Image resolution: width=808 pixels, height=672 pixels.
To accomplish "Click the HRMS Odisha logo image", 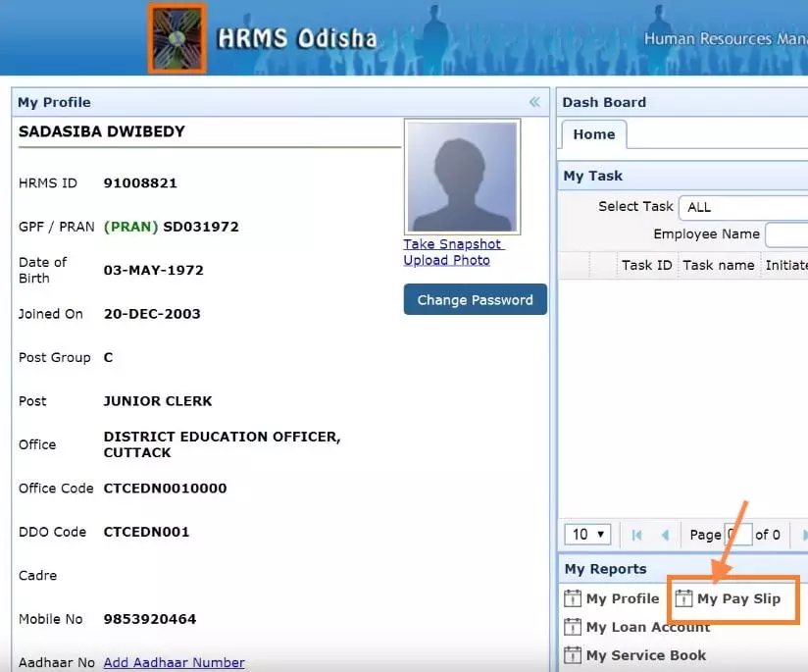I will [x=177, y=38].
